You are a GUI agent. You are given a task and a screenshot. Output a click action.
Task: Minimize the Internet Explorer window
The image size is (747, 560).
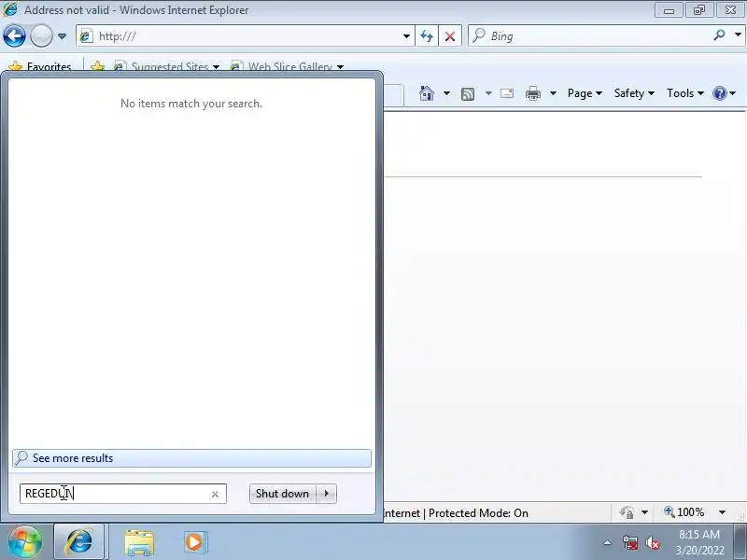coord(669,10)
